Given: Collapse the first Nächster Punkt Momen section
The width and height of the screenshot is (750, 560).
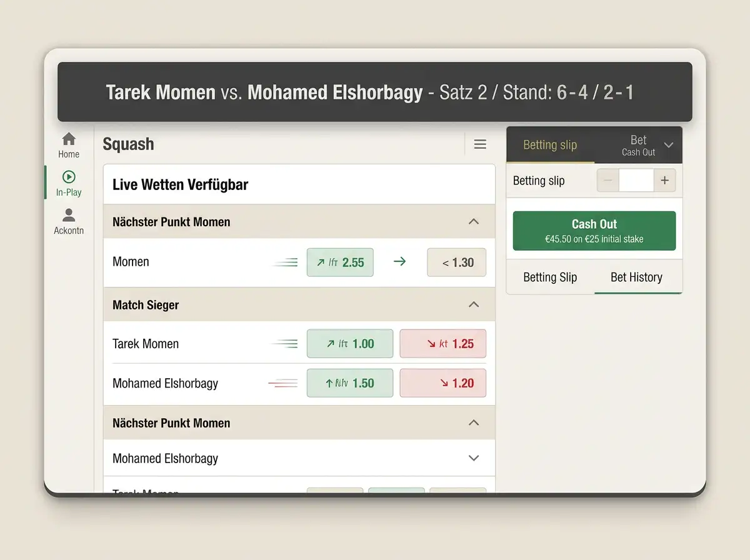Looking at the screenshot, I should pyautogui.click(x=474, y=221).
